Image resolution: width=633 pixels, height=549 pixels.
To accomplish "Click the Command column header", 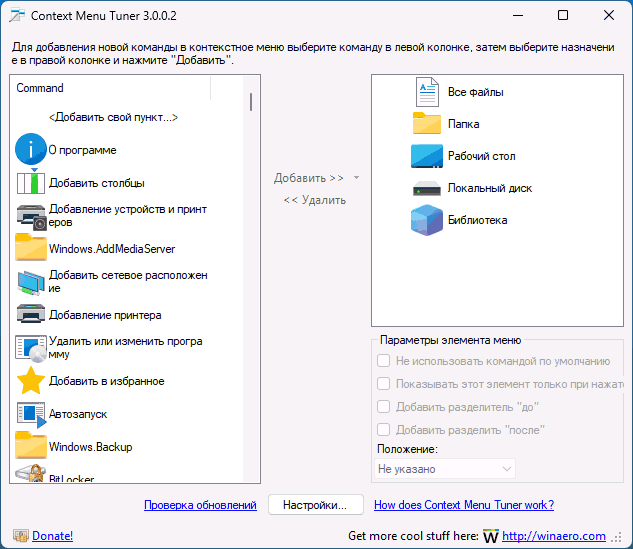I will [x=110, y=88].
